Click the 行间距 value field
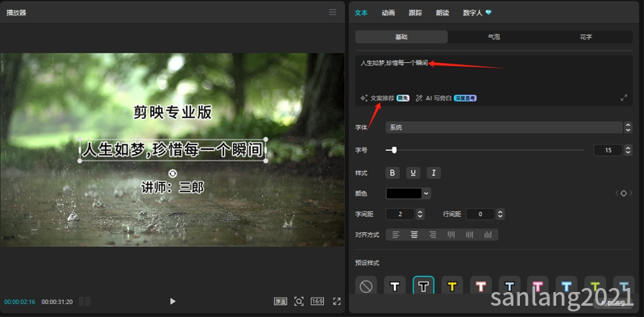 point(480,214)
